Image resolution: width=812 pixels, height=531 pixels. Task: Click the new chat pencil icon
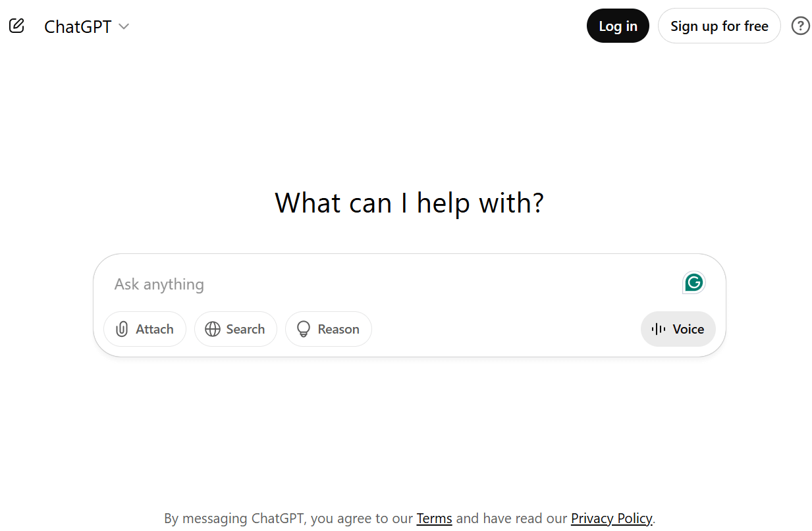16,26
